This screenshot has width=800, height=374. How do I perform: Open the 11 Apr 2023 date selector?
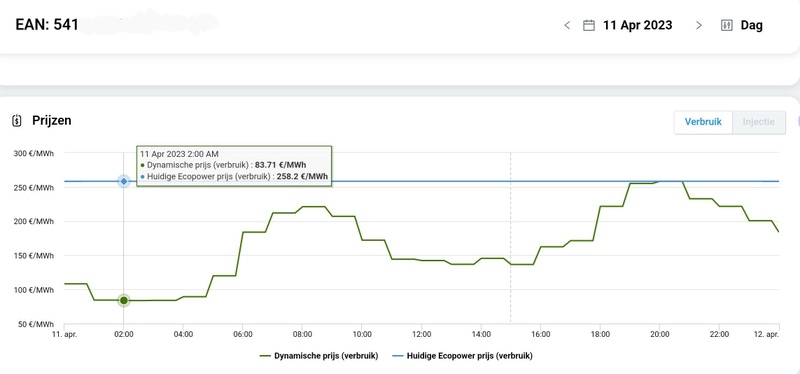(637, 25)
